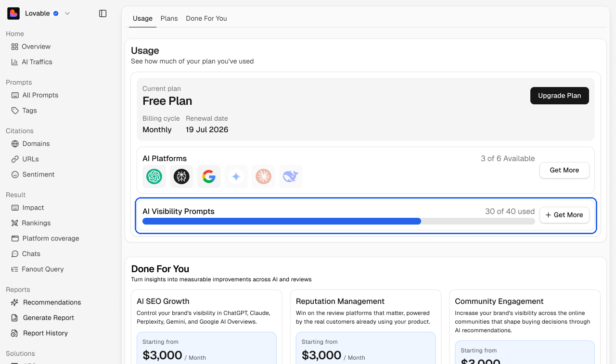Toggle the sidebar panel icon

click(103, 13)
